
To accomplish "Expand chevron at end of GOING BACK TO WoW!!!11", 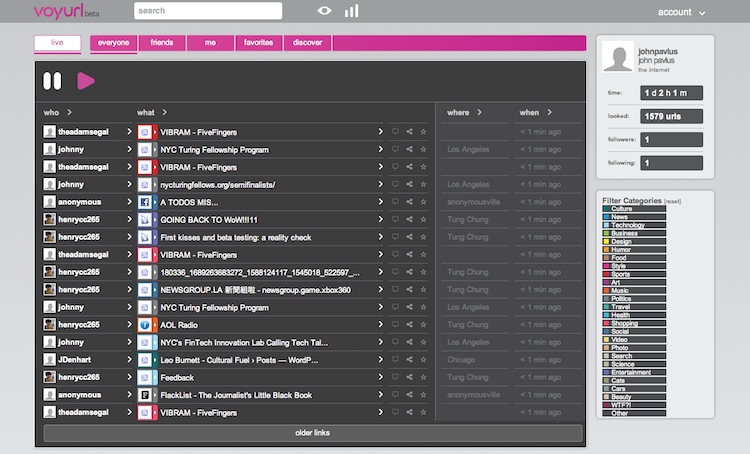I will click(380, 219).
